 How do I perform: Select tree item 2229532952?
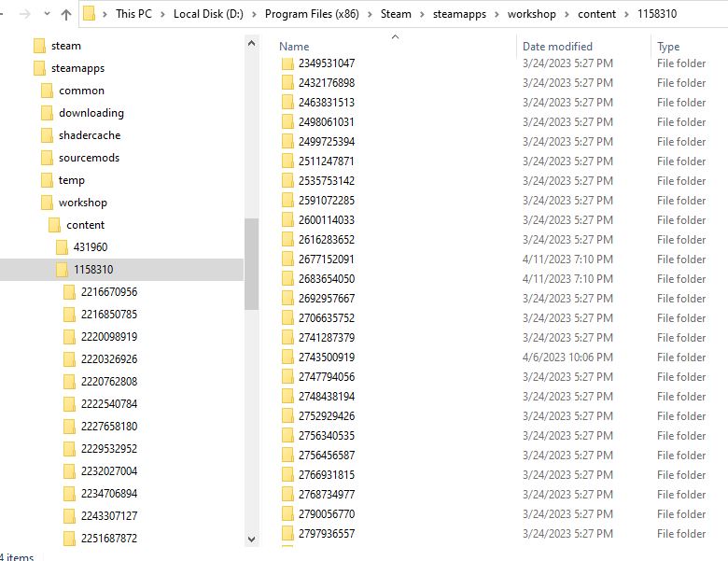(108, 449)
